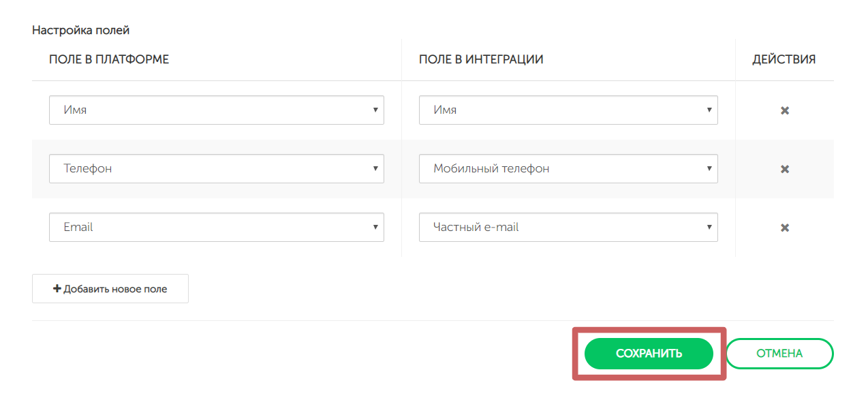The height and width of the screenshot is (400, 868).
Task: Click the Настройка полей section title
Action: (x=80, y=30)
